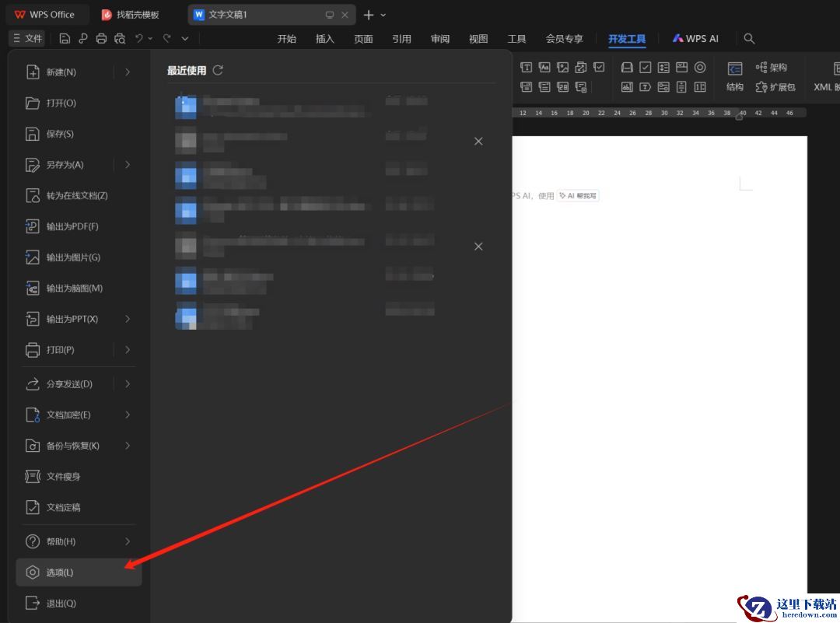Click the Save icon in quick access toolbar
This screenshot has width=840, height=623.
click(65, 38)
